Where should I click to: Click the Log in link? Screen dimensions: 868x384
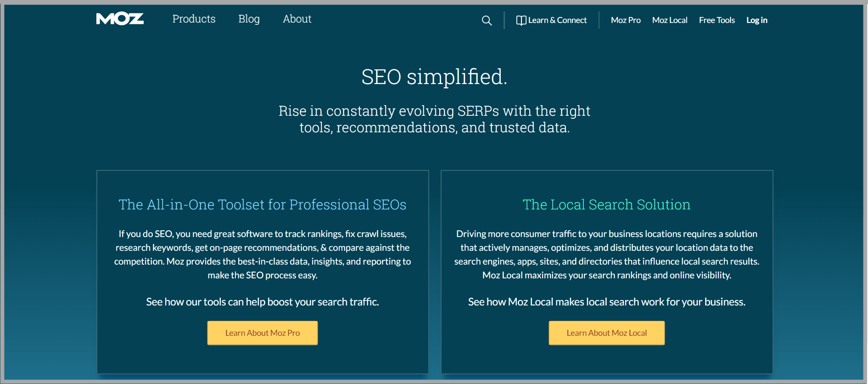click(x=756, y=20)
